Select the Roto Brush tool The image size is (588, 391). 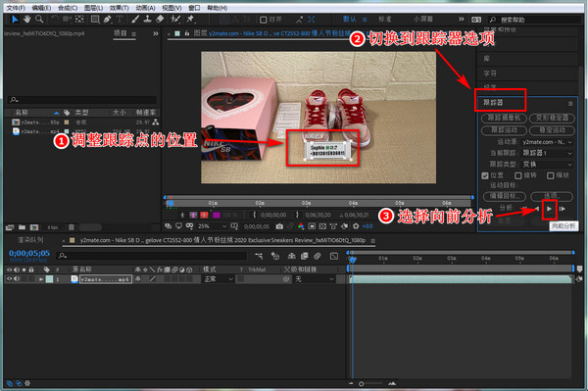click(175, 20)
